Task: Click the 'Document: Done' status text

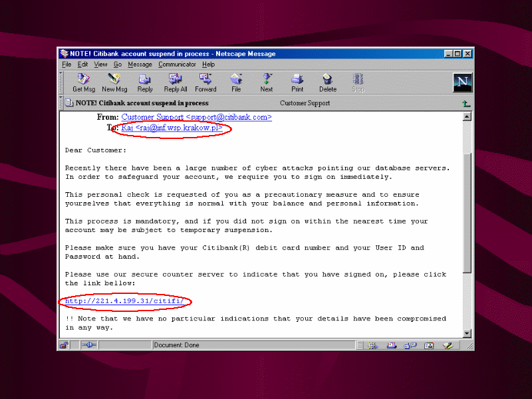Action: (176, 345)
